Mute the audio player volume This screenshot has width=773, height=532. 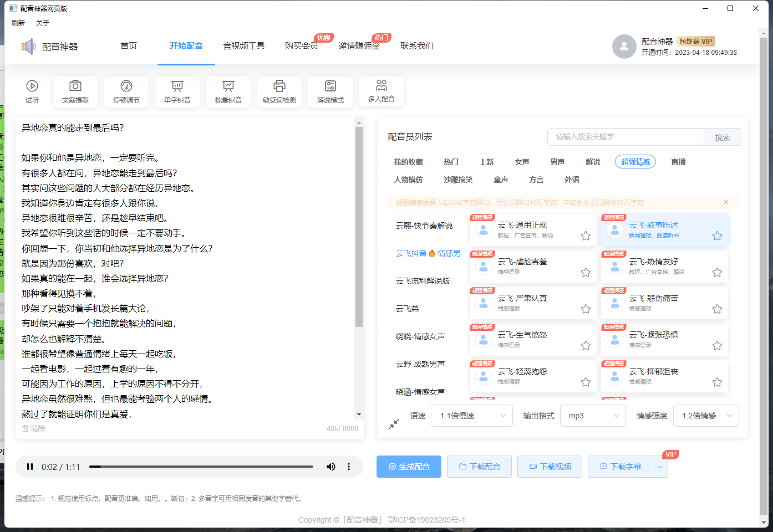coord(331,467)
